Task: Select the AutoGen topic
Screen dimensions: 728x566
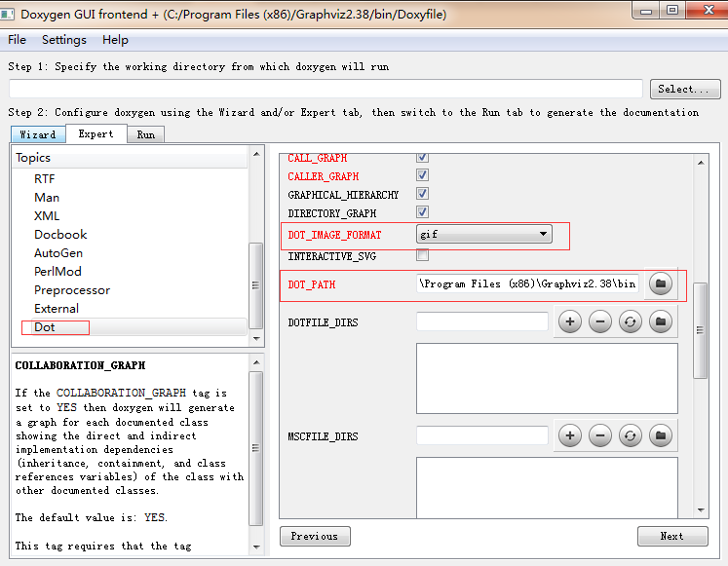Action: tap(58, 253)
